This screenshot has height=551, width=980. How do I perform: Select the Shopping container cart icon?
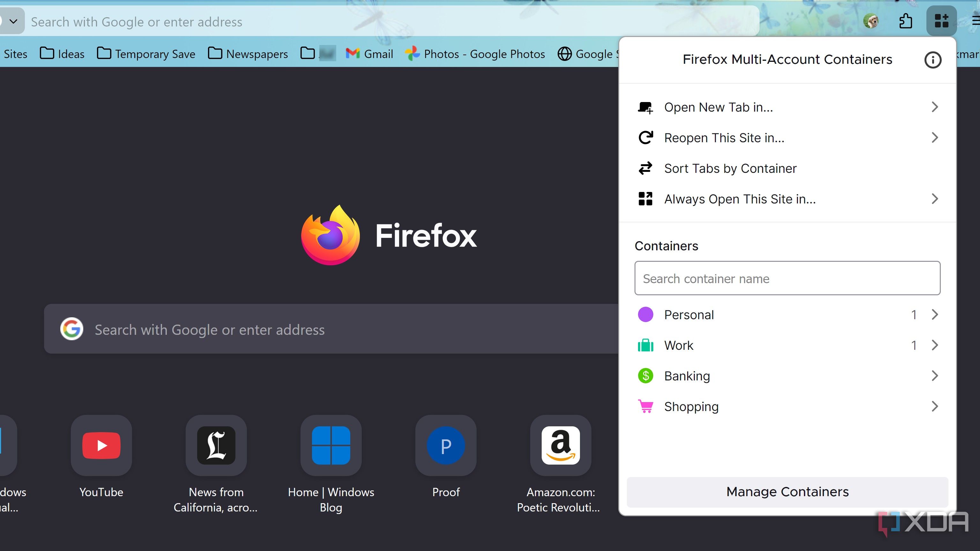[x=645, y=406]
